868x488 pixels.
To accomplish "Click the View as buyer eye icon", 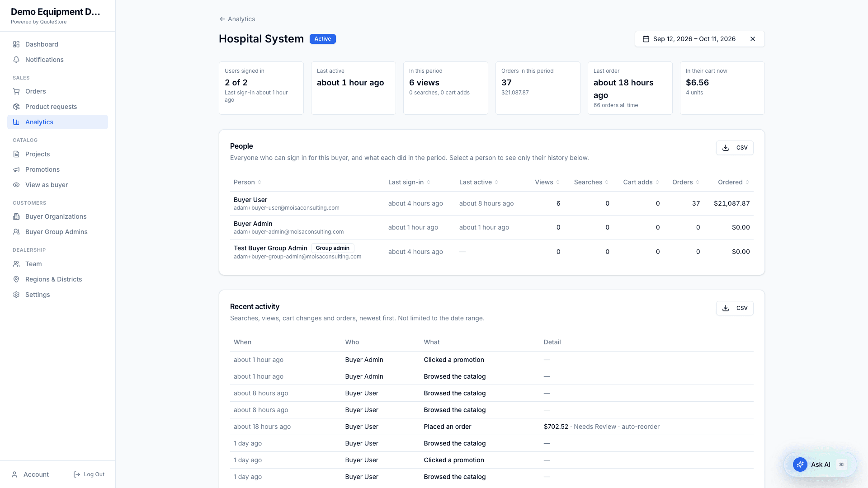I will pos(16,185).
